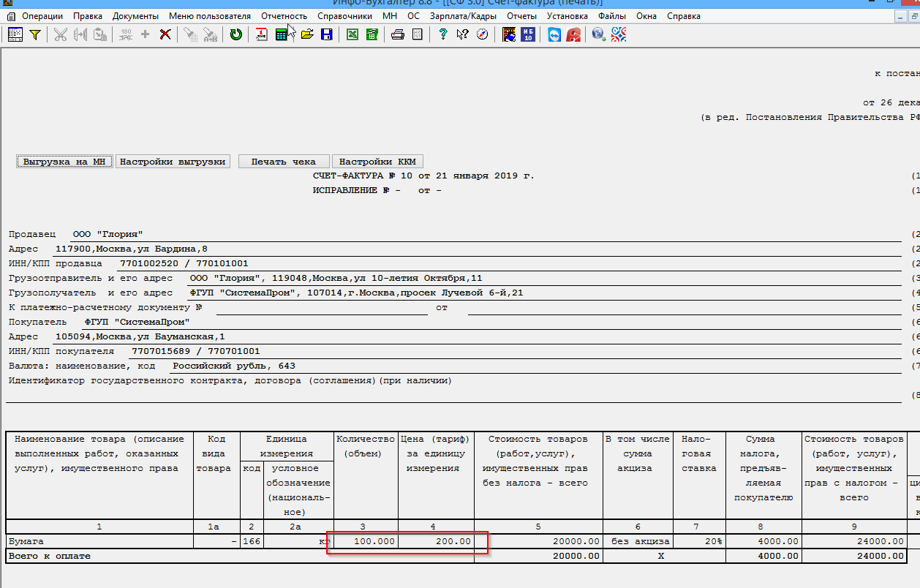The height and width of the screenshot is (588, 920).
Task: Click the red-blue swirl pattern icon
Action: (619, 34)
